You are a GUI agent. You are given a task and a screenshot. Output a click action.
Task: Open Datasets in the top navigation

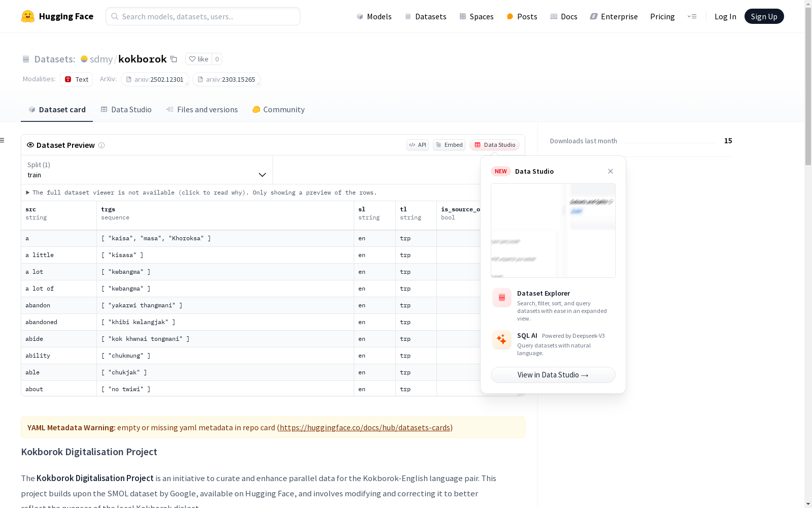coord(425,16)
